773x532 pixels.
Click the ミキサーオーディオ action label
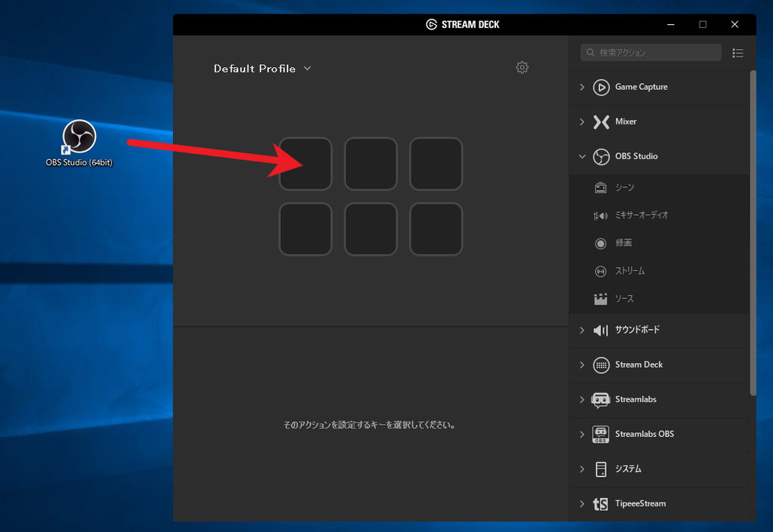pyautogui.click(x=642, y=215)
